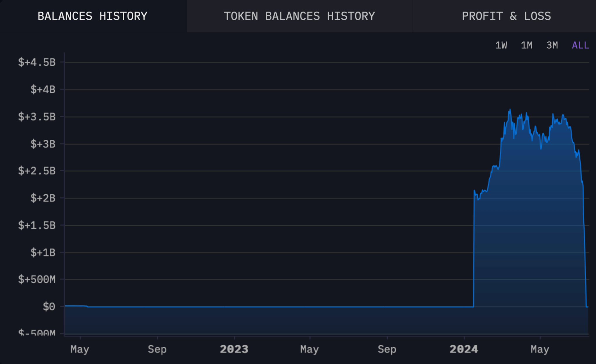Click the highest peak of the balance chart
596x364 pixels.
click(x=510, y=110)
